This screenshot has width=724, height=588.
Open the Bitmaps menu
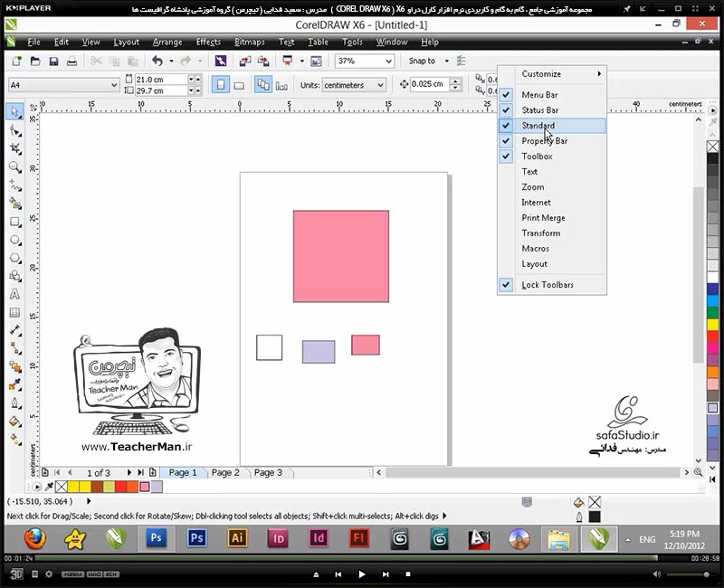[250, 42]
